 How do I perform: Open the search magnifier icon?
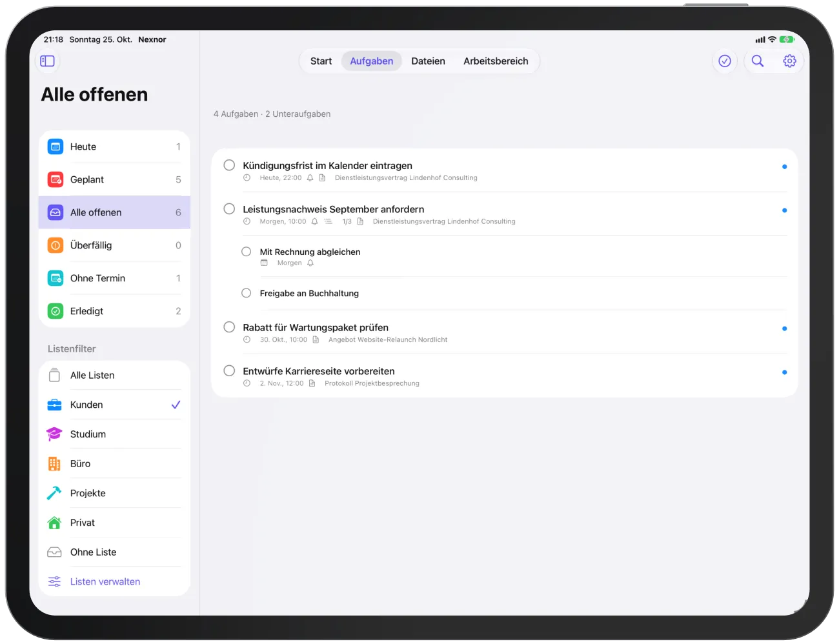point(758,61)
